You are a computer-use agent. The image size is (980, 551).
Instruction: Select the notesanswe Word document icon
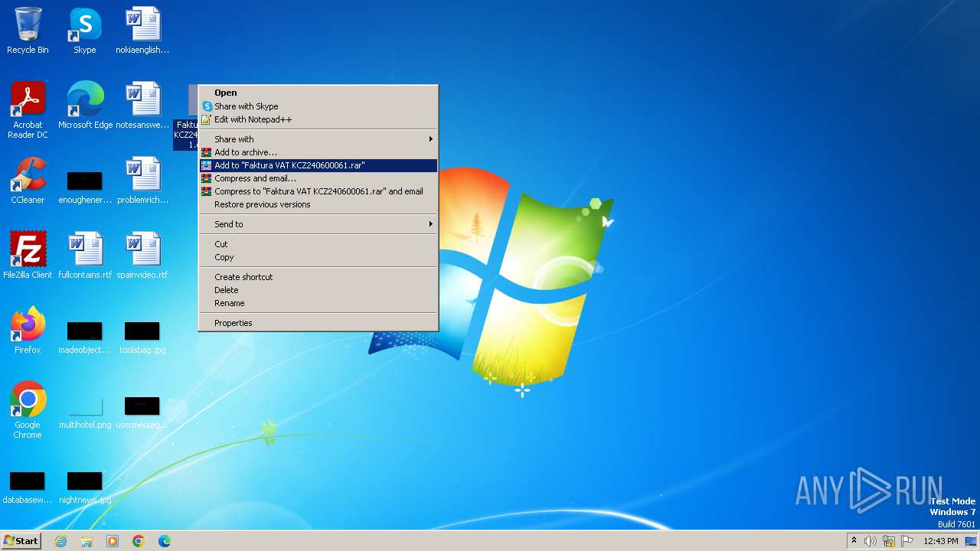pos(142,106)
